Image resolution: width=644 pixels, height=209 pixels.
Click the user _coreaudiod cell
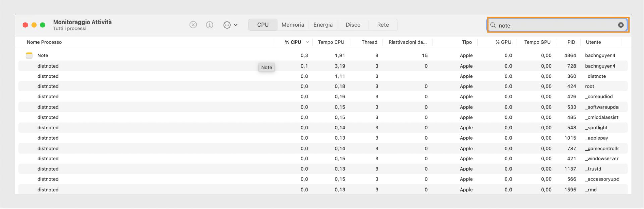click(599, 97)
